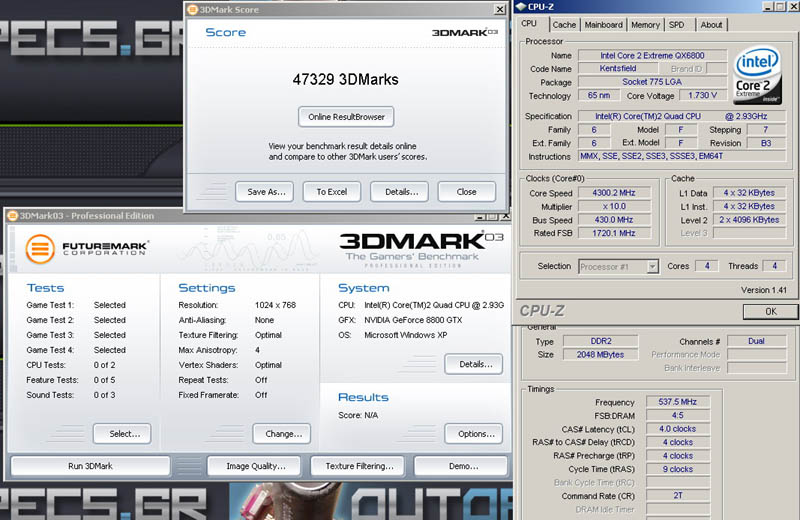This screenshot has width=800, height=520.
Task: Click Close in the 3DMark Score dialog
Action: point(466,192)
